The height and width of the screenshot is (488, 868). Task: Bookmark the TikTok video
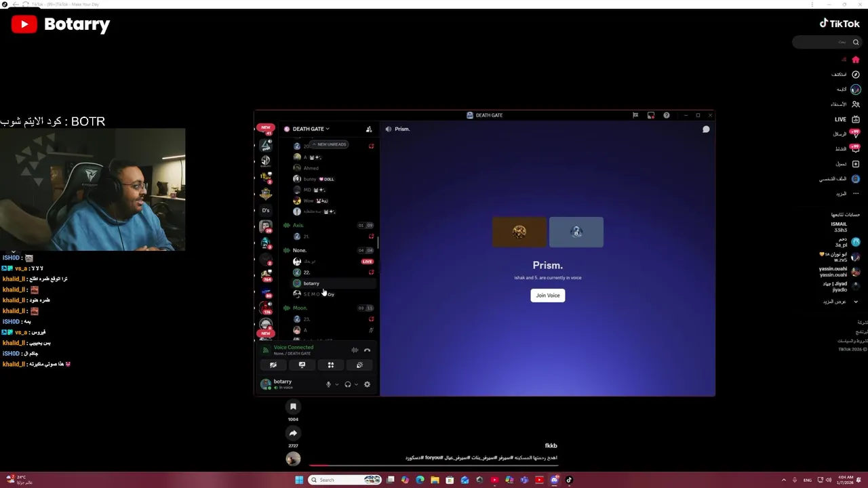click(x=293, y=407)
